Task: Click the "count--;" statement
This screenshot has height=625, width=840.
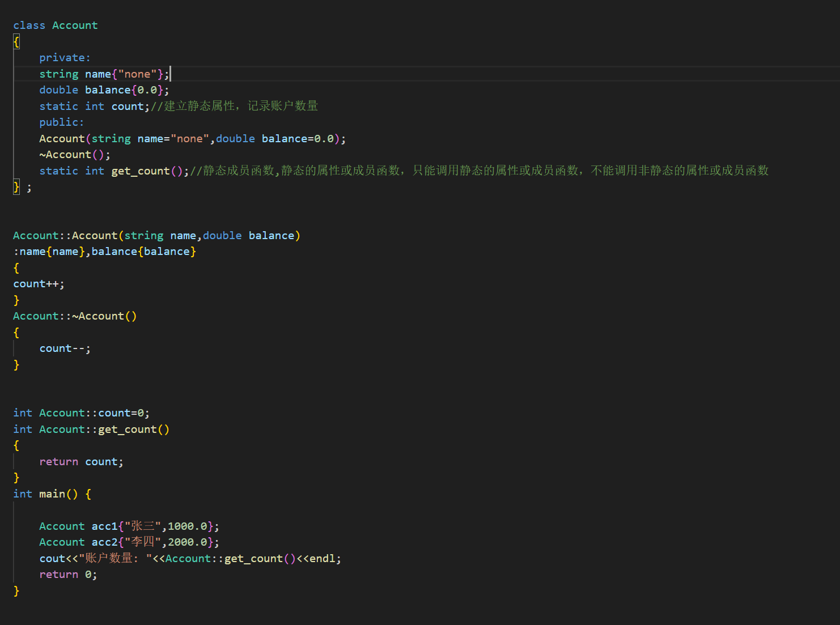Action: pos(65,348)
